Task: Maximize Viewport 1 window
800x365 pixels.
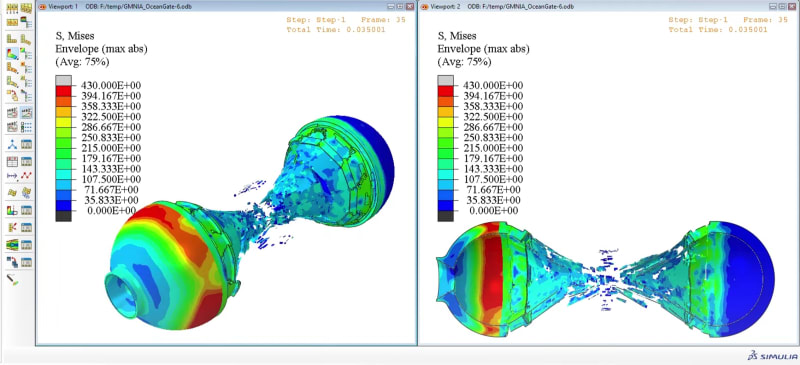Action: [x=399, y=7]
